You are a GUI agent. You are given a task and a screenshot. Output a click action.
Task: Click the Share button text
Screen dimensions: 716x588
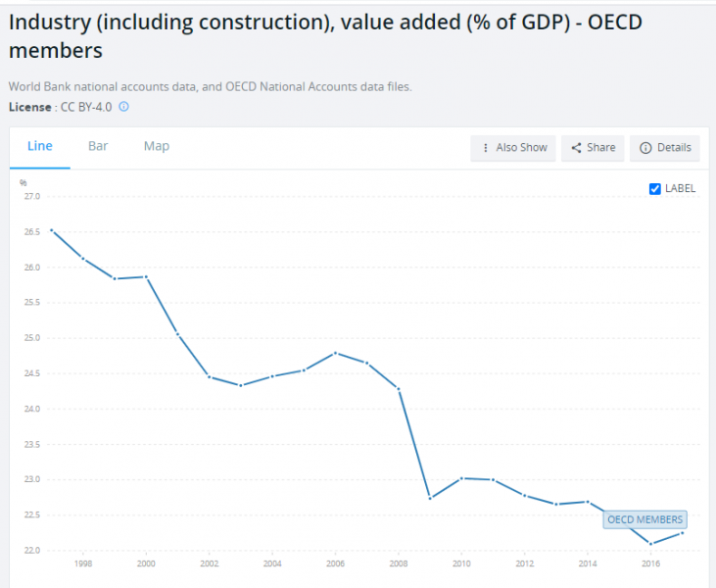[x=601, y=148]
